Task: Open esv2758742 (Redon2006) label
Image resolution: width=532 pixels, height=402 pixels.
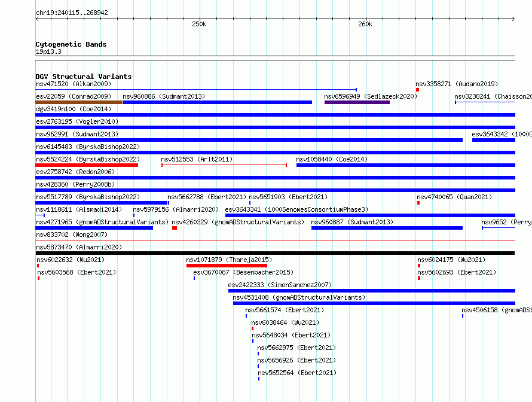Action: click(x=75, y=172)
